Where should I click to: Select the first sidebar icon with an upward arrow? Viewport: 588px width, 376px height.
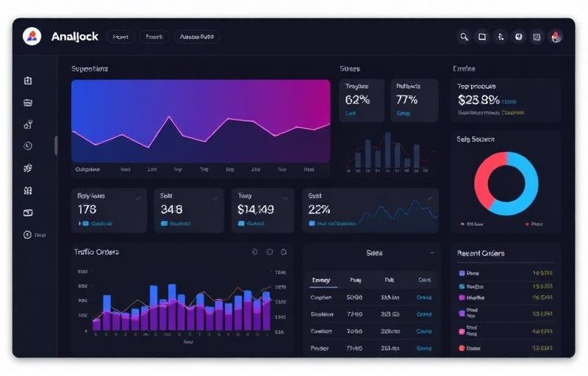[28, 81]
